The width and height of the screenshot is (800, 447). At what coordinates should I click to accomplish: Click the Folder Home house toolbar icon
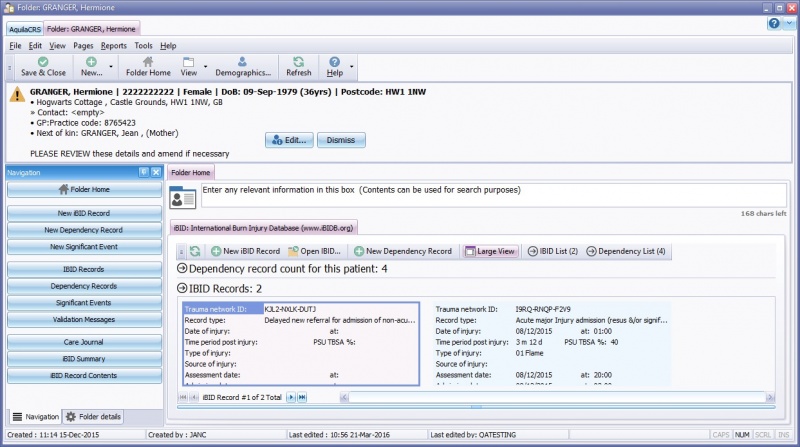tap(148, 62)
